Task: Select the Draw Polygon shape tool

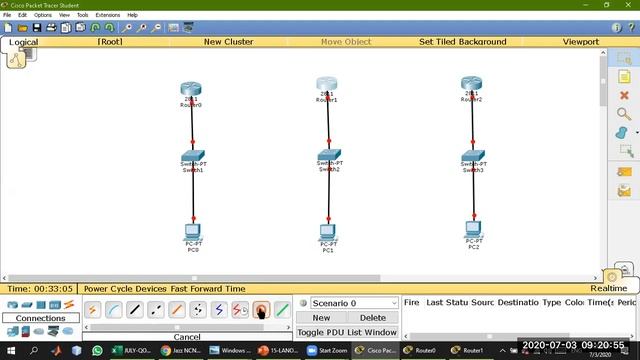Action: point(621,133)
